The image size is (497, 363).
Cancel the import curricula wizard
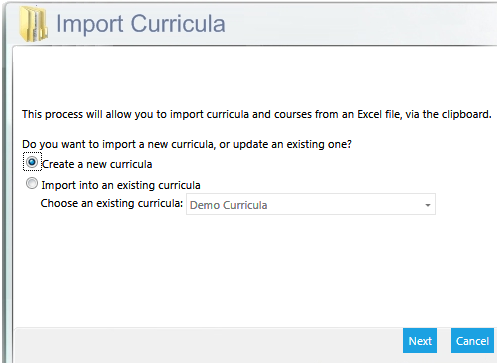click(472, 341)
